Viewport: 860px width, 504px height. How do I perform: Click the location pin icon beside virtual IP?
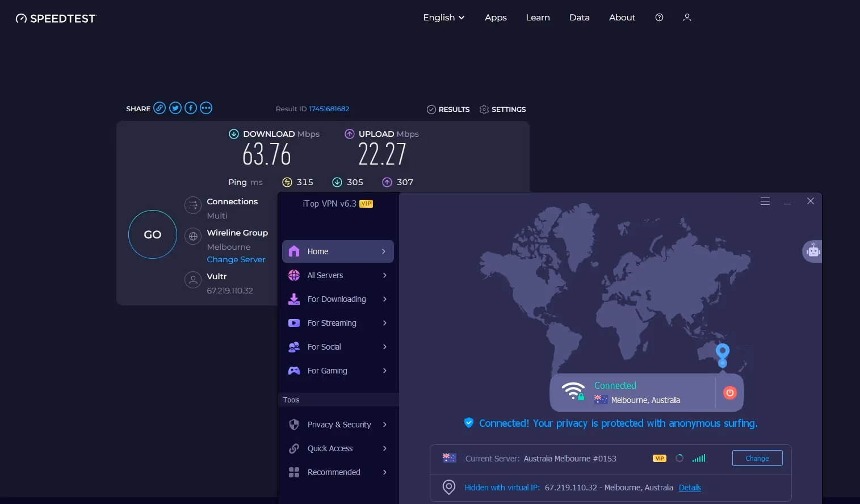(x=449, y=487)
